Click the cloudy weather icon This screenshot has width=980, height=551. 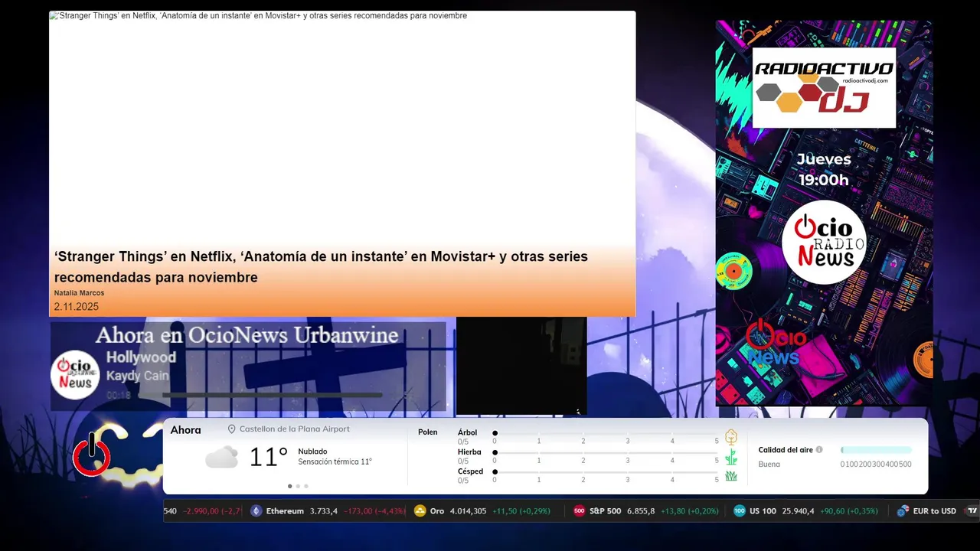click(221, 458)
